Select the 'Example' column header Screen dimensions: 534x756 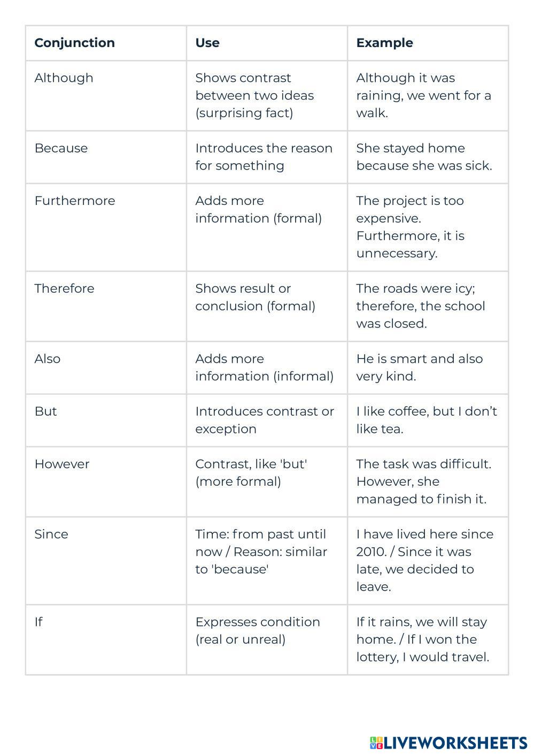pos(384,43)
